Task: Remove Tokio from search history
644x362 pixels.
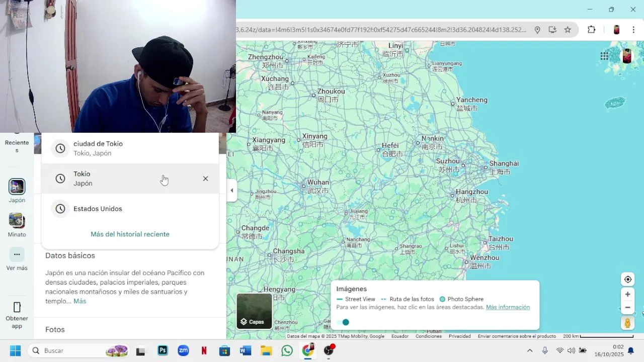Action: point(205,178)
